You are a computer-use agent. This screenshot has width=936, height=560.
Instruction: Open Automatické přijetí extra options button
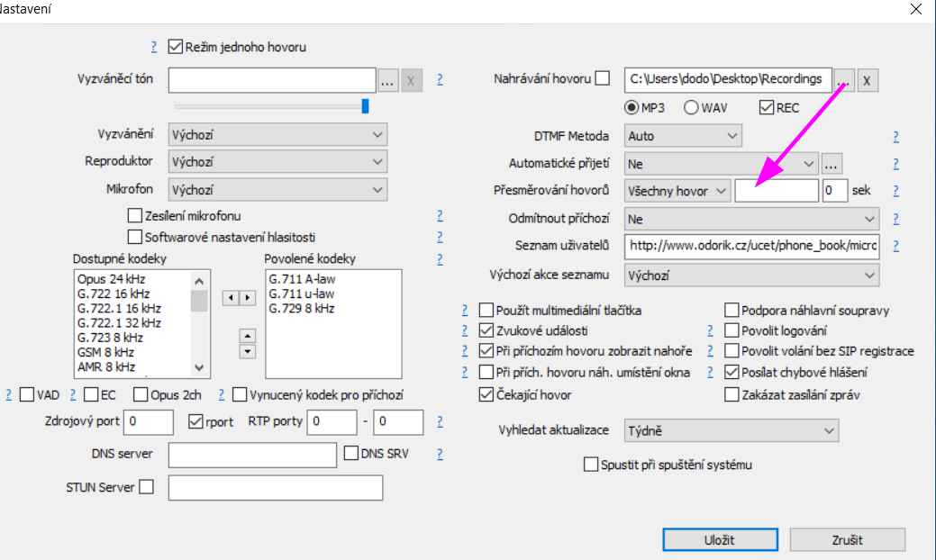tap(831, 164)
